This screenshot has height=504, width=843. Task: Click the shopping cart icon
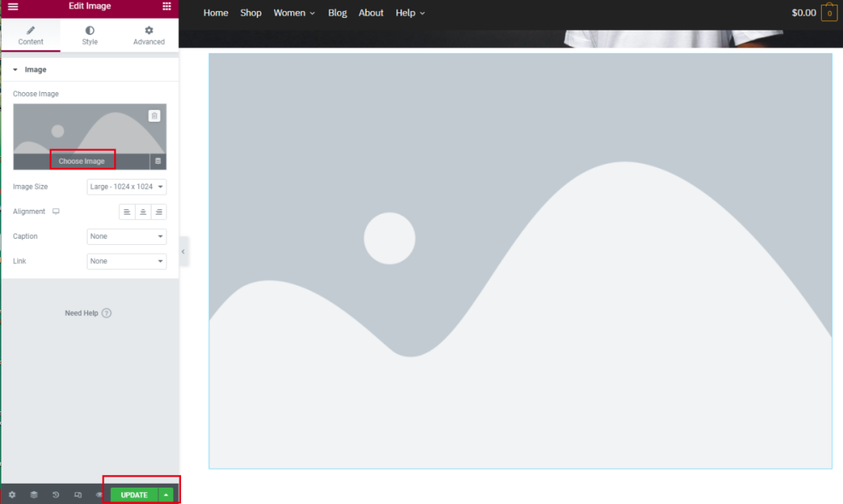pyautogui.click(x=829, y=13)
